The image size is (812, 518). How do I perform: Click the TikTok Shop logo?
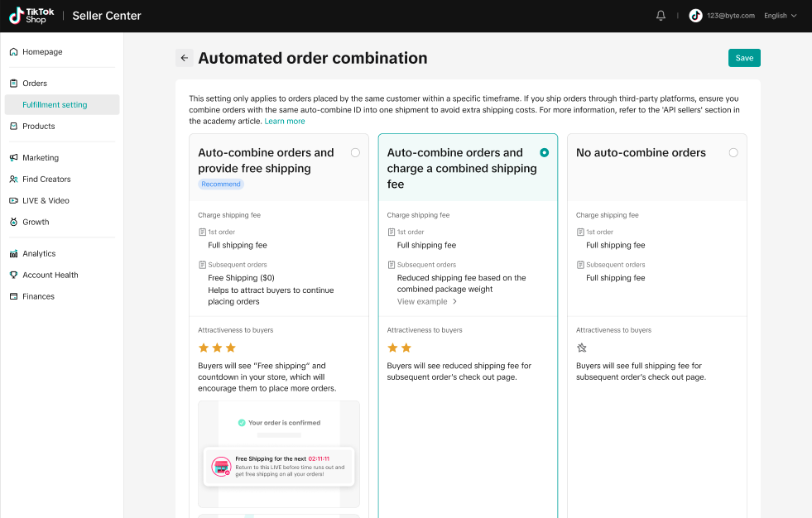(x=28, y=16)
